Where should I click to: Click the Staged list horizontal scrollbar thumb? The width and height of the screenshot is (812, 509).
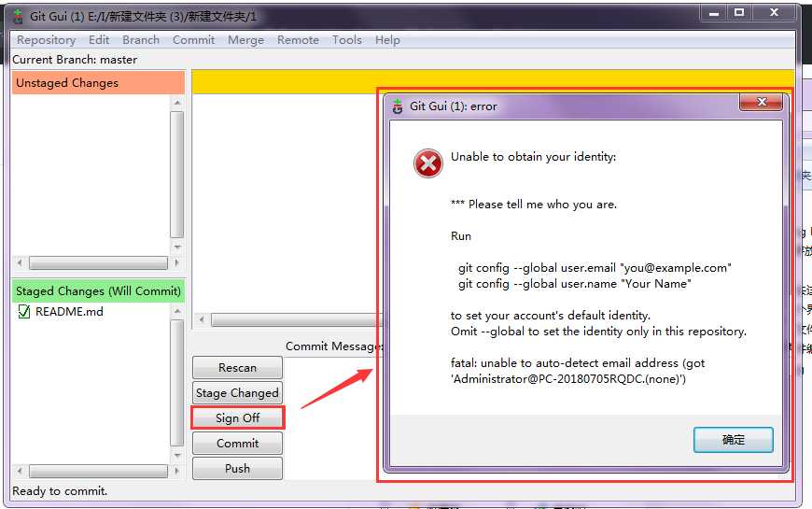click(98, 471)
